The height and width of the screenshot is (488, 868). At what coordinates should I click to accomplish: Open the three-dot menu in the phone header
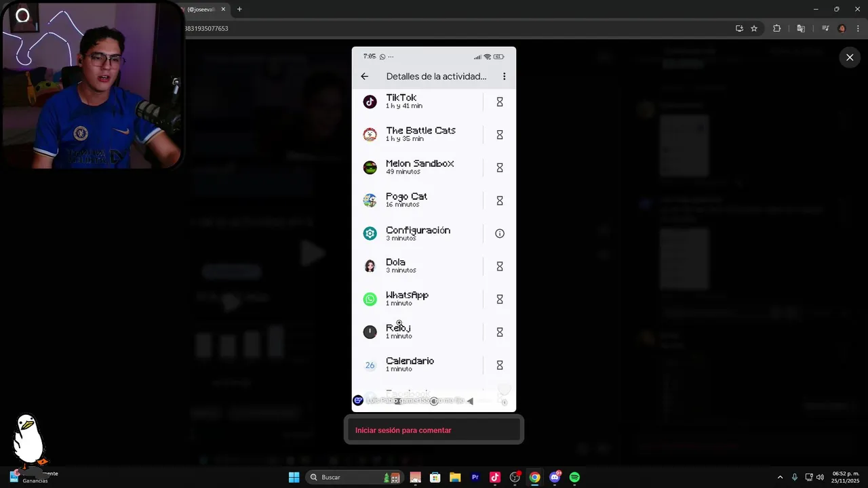(504, 77)
